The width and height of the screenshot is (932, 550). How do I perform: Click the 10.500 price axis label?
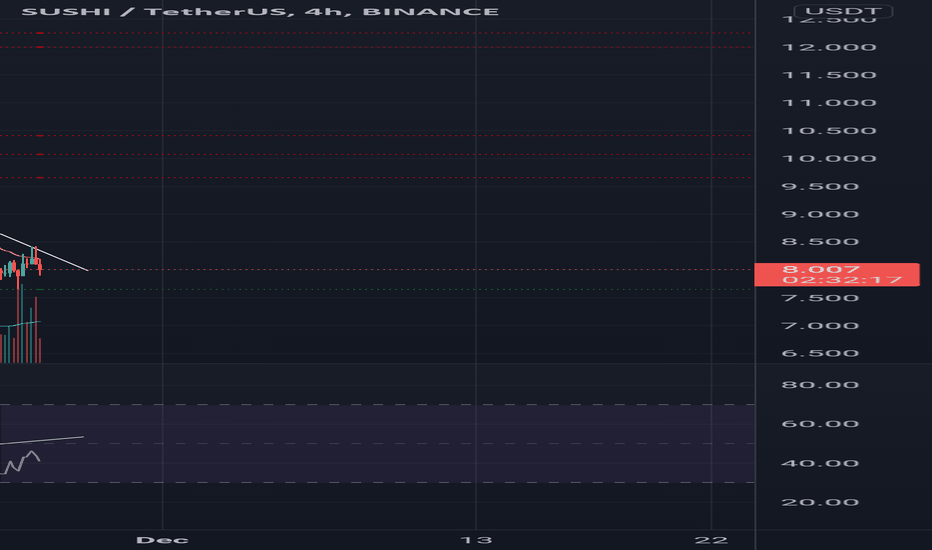(829, 131)
